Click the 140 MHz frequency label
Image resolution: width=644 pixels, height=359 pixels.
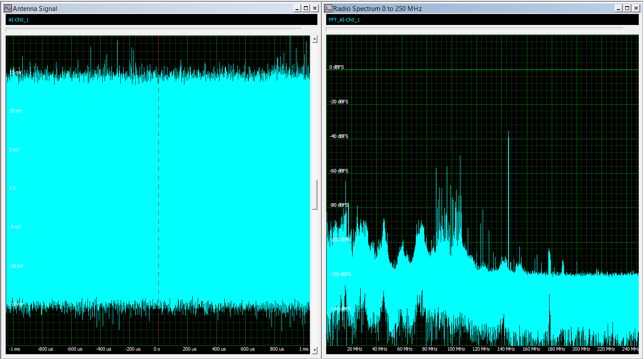coord(506,349)
